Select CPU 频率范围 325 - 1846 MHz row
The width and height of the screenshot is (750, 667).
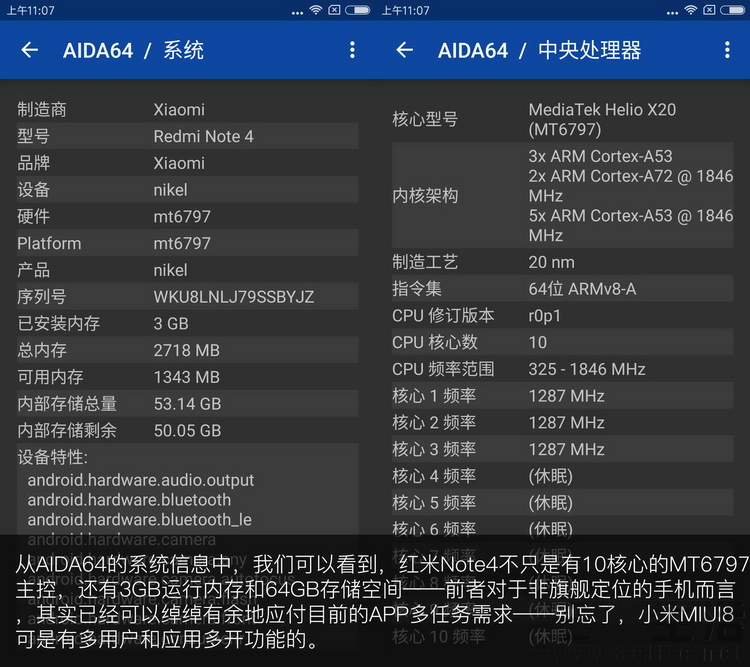[x=562, y=369]
